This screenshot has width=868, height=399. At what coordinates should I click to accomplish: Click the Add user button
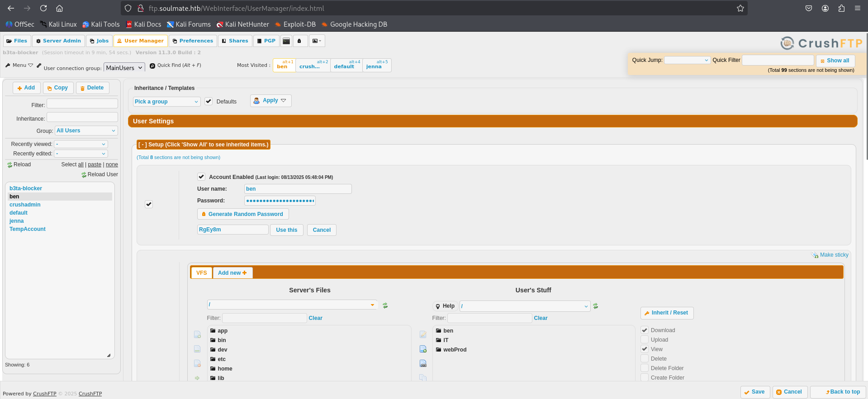pos(26,88)
